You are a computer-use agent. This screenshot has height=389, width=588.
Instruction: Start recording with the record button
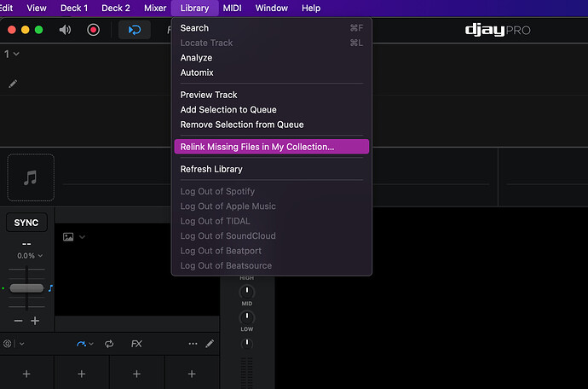click(x=93, y=30)
